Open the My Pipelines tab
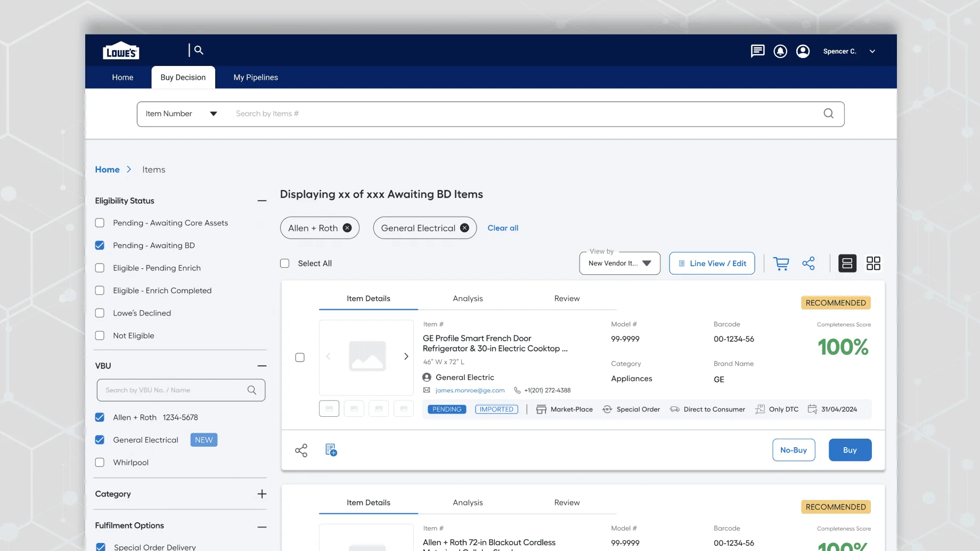980x551 pixels. tap(256, 77)
